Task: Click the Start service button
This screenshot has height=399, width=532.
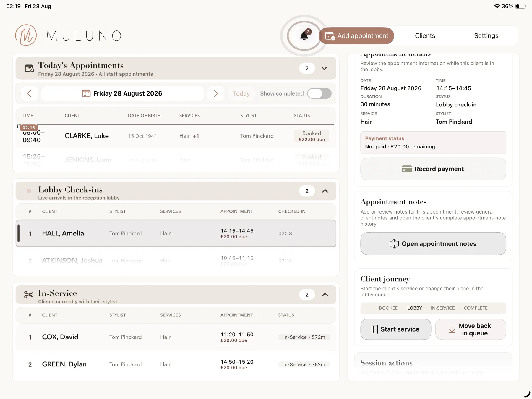Action: pos(396,329)
